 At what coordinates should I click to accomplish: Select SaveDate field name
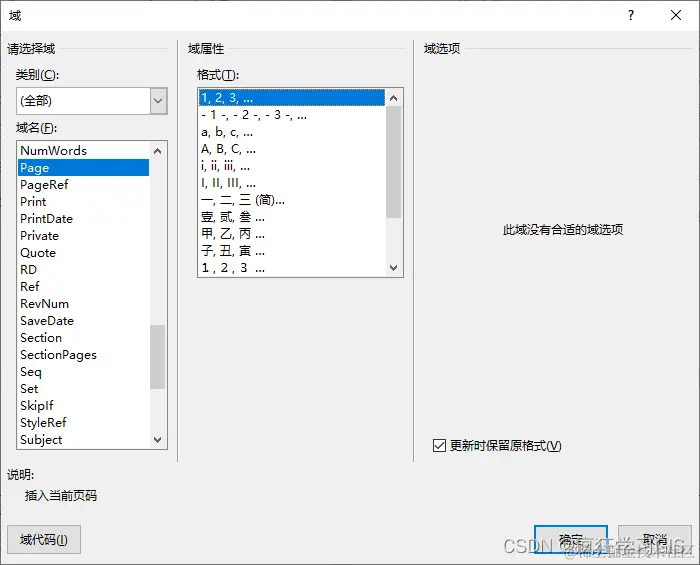pyautogui.click(x=83, y=321)
